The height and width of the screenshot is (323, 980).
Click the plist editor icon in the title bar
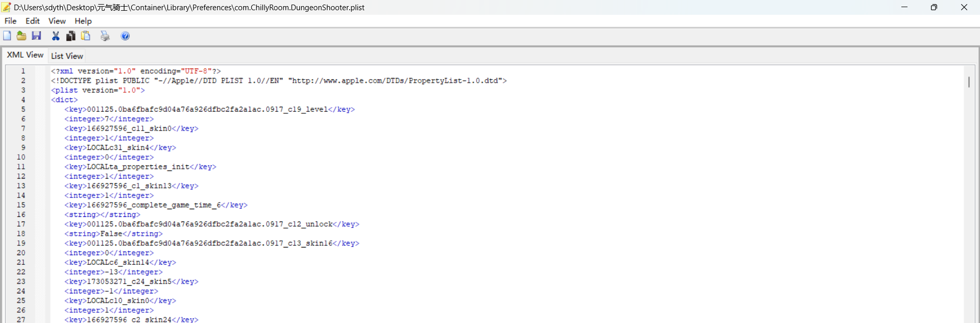(x=7, y=7)
